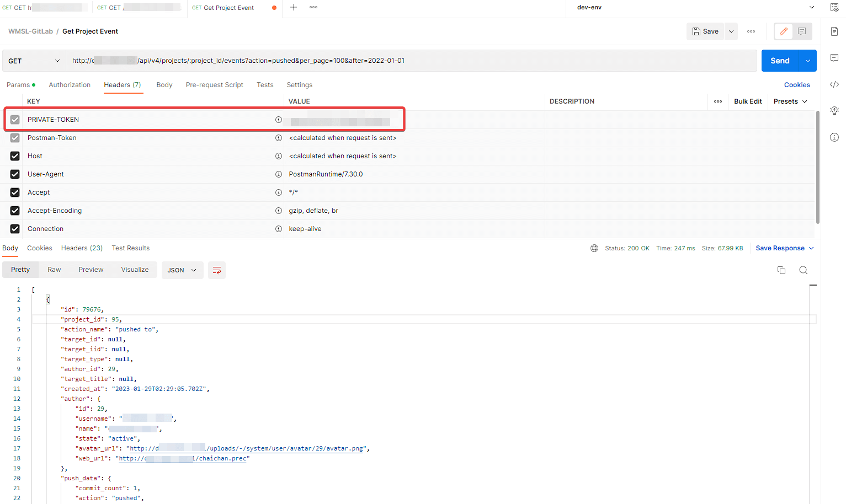Copy the response body using the copy icon
Viewport: 846px width, 504px height.
pyautogui.click(x=781, y=270)
